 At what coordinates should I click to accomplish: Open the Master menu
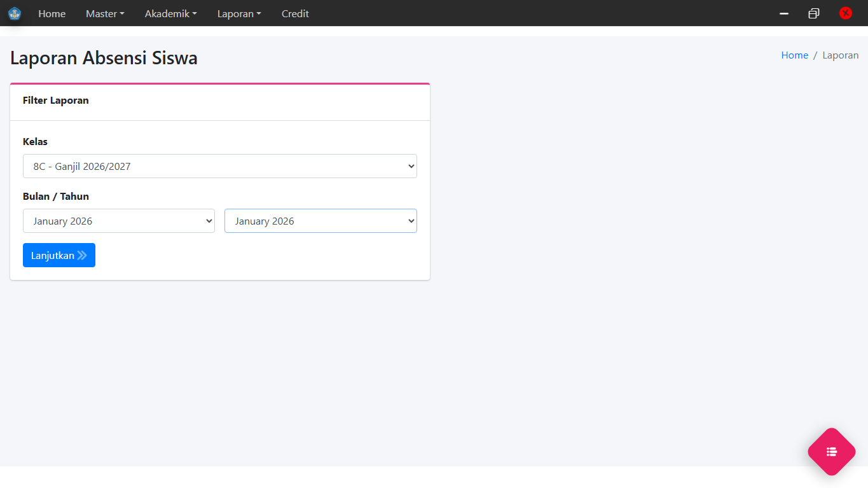coord(105,13)
